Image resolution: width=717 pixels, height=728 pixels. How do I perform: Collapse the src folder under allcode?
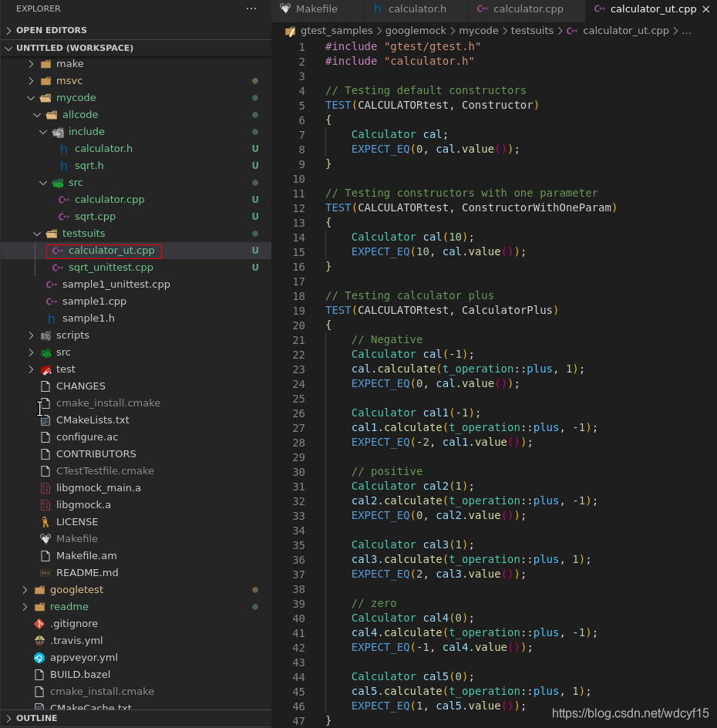43,183
